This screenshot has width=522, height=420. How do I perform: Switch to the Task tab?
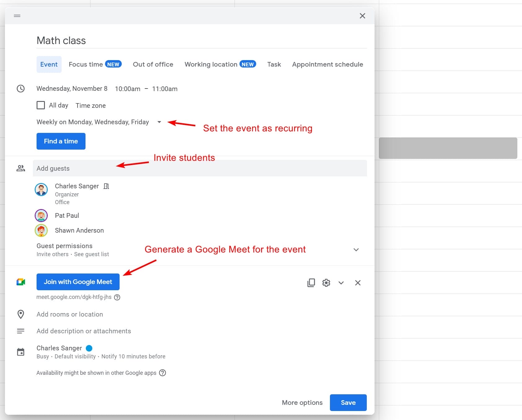[274, 64]
